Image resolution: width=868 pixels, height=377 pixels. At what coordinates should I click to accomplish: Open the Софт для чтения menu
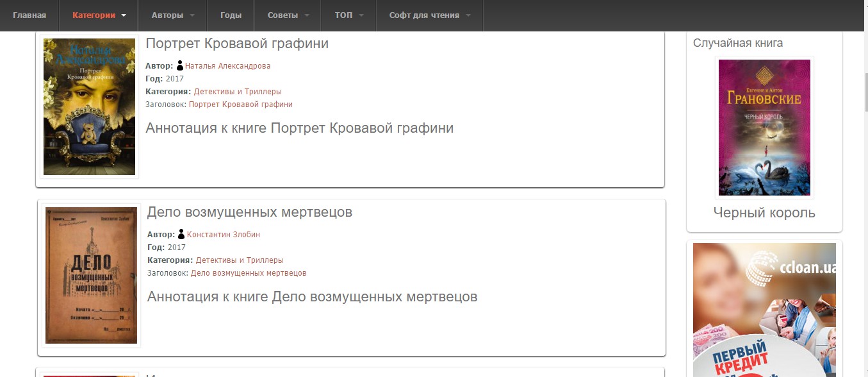pos(424,15)
